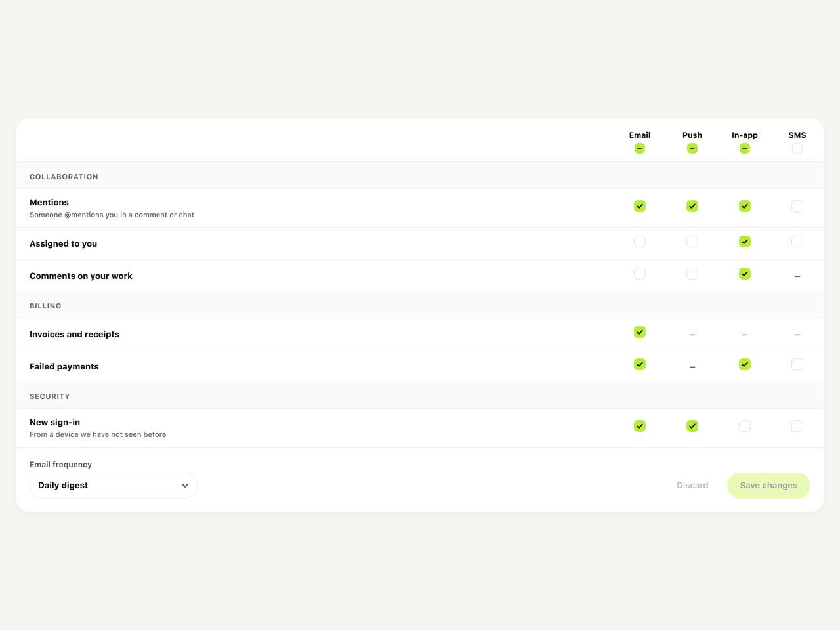Enable SMS for Assigned to you

pos(797,241)
